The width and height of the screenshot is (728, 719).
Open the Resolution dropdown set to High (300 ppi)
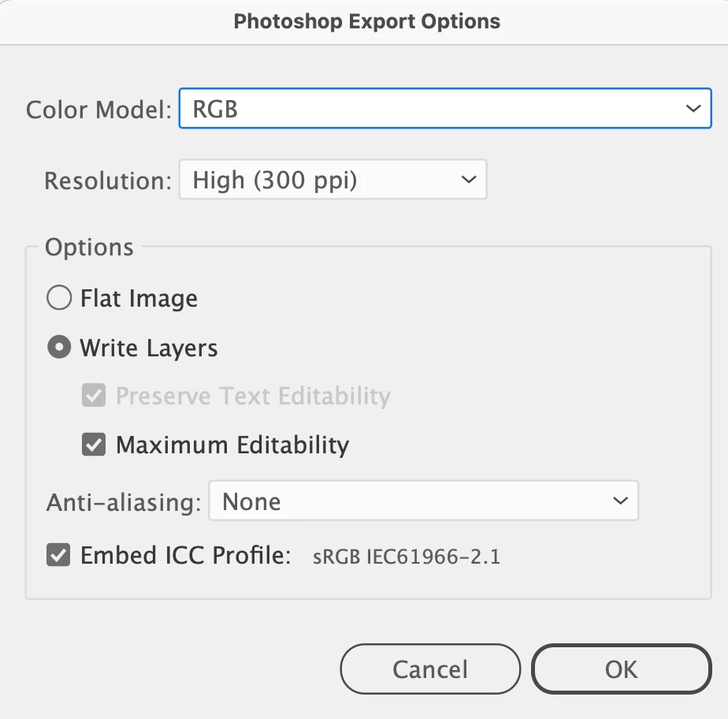333,179
